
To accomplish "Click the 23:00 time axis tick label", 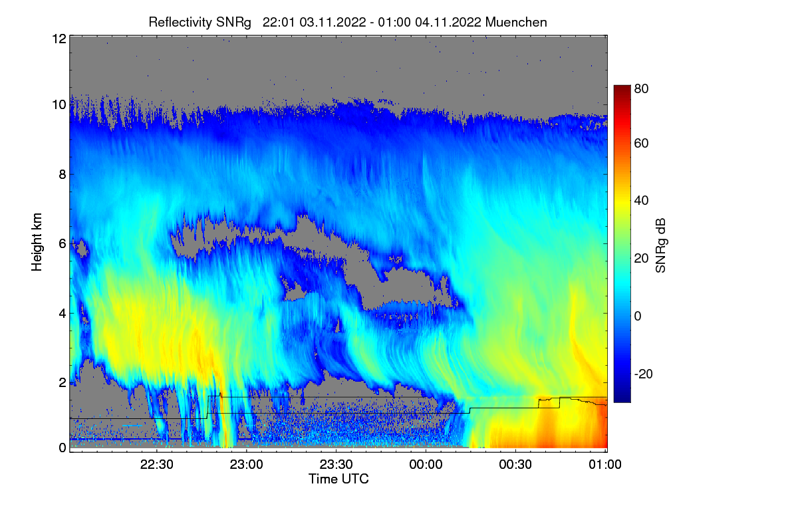I will (247, 465).
